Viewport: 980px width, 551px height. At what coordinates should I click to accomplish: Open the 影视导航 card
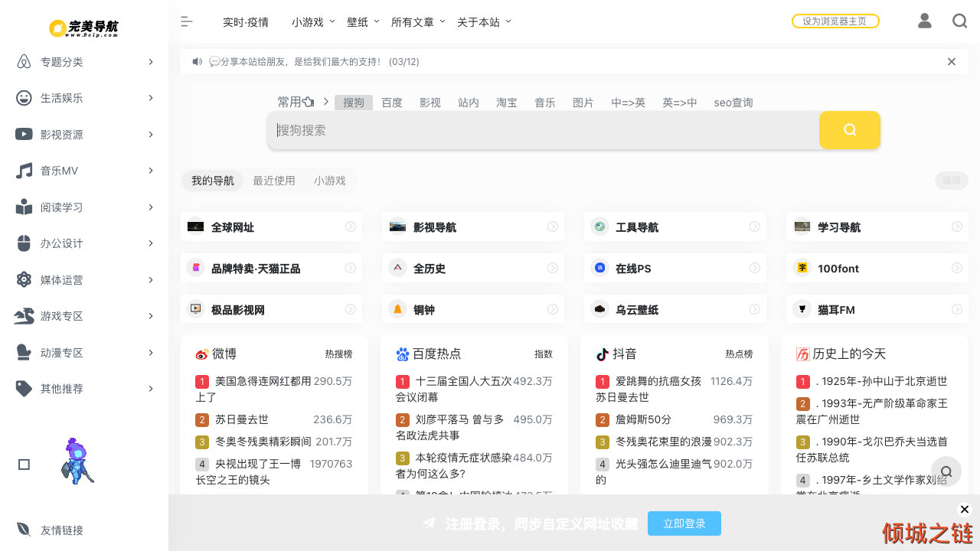[x=473, y=227]
